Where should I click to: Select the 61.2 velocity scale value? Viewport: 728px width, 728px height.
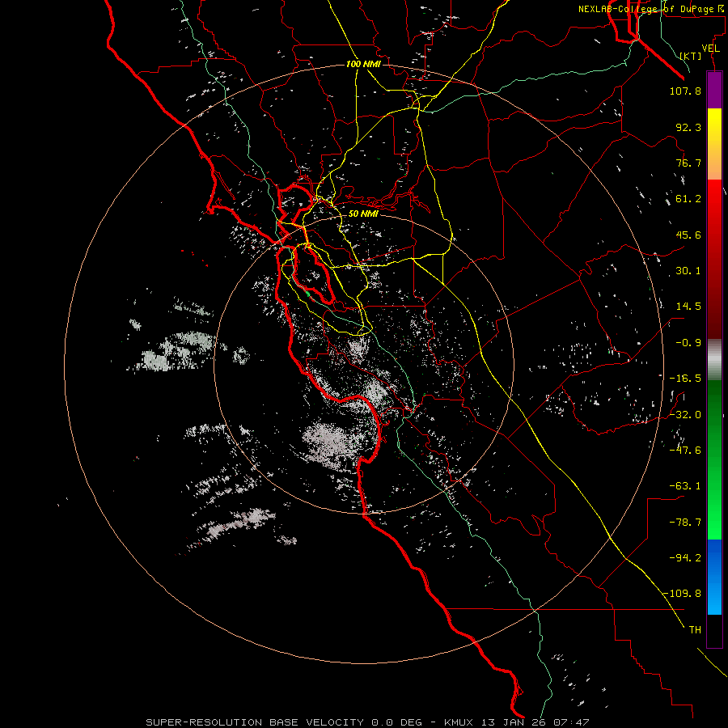click(688, 199)
